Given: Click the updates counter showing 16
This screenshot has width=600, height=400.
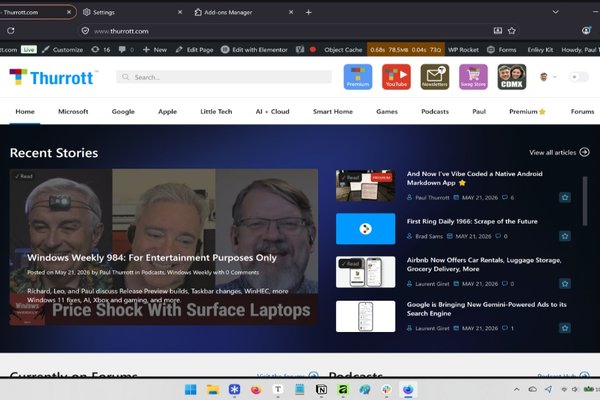Looking at the screenshot, I should pos(101,49).
